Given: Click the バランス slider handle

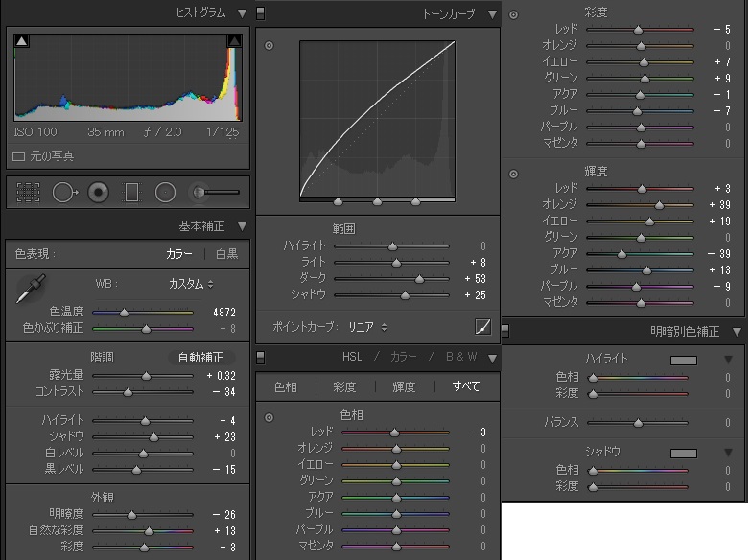Looking at the screenshot, I should tap(638, 423).
